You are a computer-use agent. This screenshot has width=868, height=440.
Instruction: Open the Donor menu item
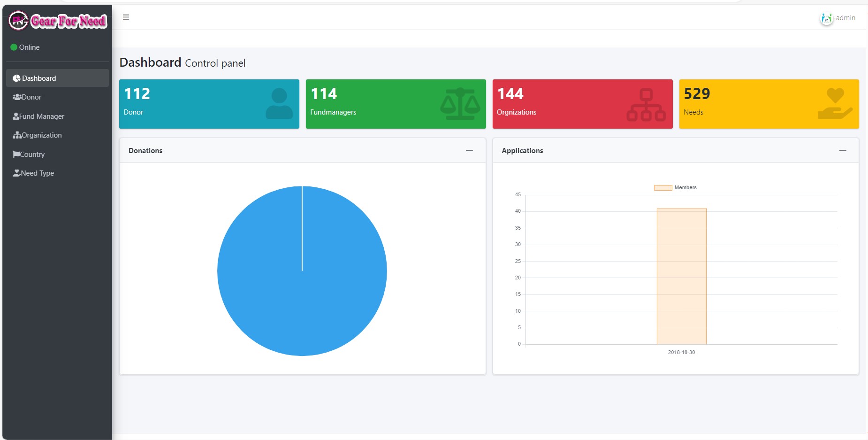[x=57, y=97]
